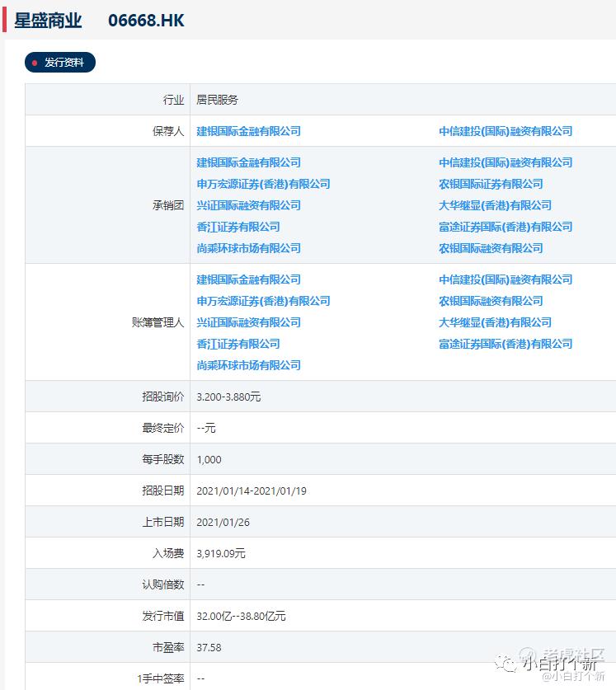Image resolution: width=616 pixels, height=690 pixels.
Task: Click the 入场费 row label
Action: (168, 553)
